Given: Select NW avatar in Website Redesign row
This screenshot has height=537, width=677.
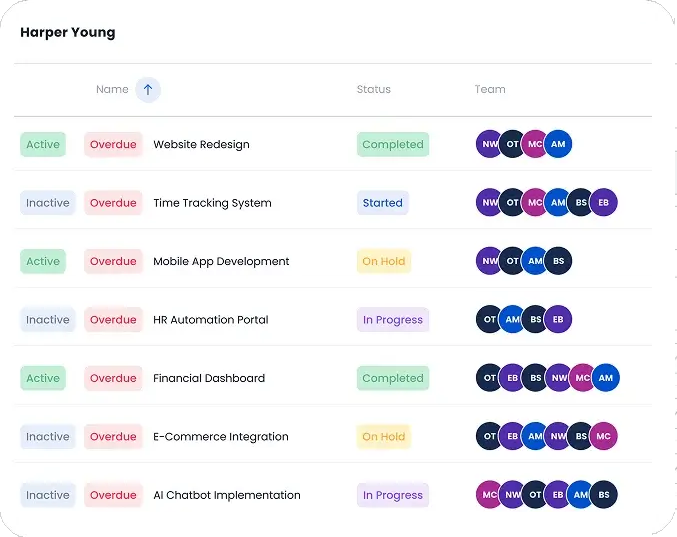Looking at the screenshot, I should [x=488, y=144].
